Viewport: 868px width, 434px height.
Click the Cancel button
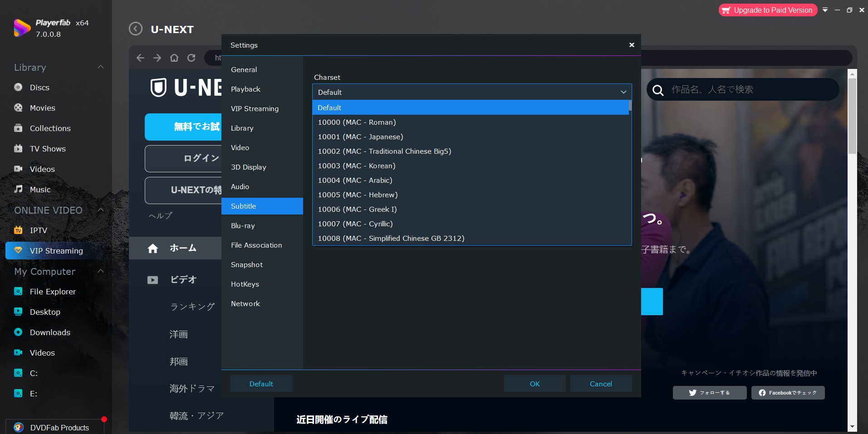point(601,384)
